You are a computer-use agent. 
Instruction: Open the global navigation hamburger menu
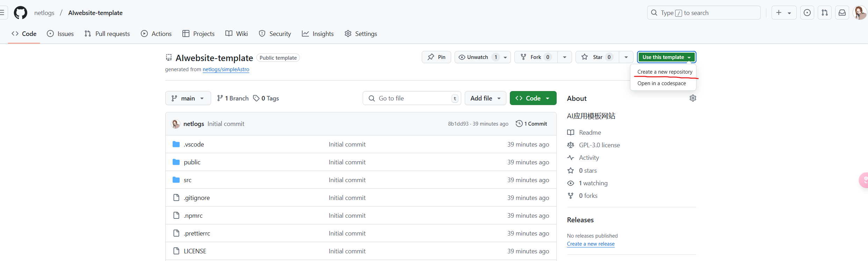[2, 13]
